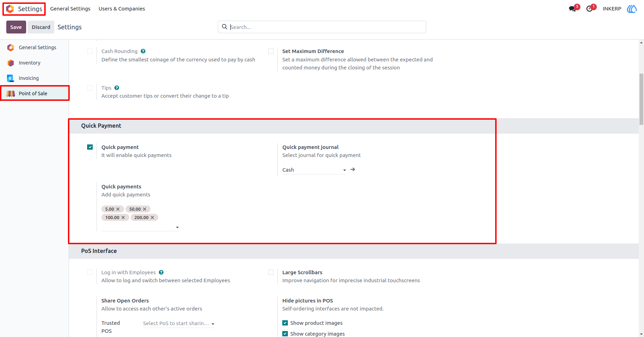Remove the 100.00 quick payment tag
The image size is (644, 337).
(123, 217)
